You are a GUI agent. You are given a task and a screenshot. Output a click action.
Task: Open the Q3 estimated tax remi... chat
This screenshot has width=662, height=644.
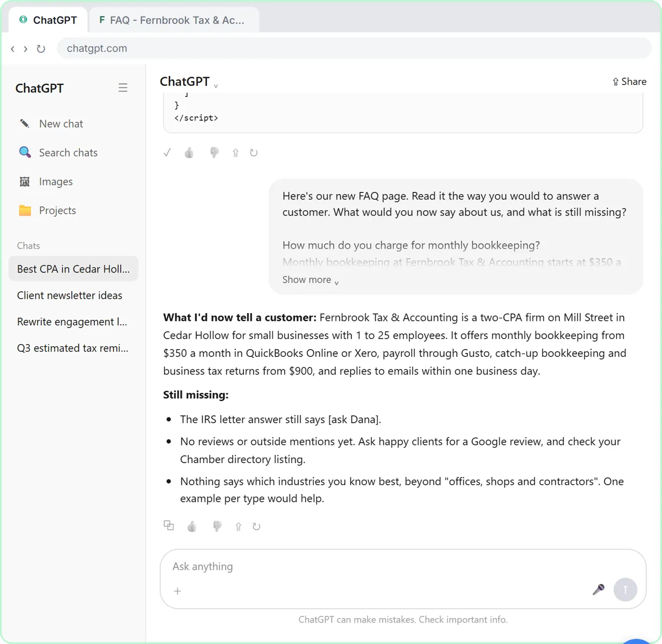pos(73,348)
